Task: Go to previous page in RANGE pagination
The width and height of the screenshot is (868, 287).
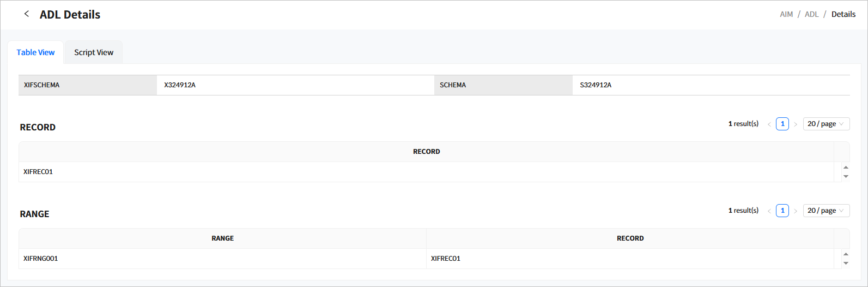Action: [x=769, y=211]
